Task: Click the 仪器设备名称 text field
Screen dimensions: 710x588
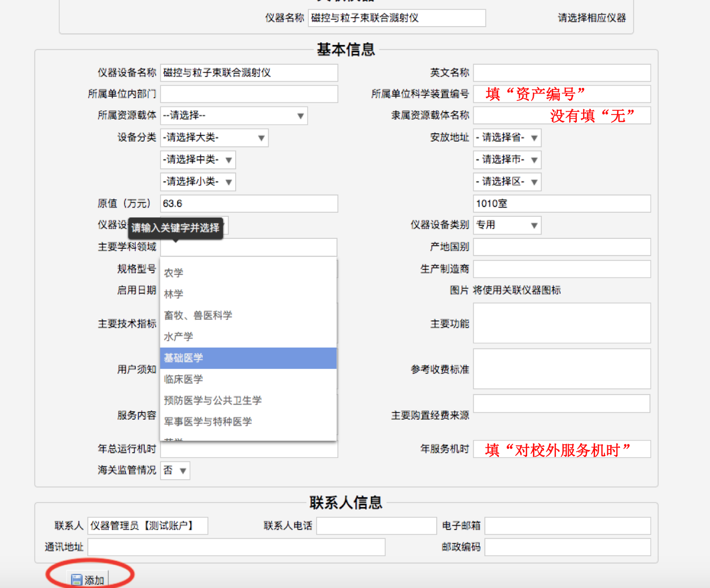Action: tap(249, 73)
